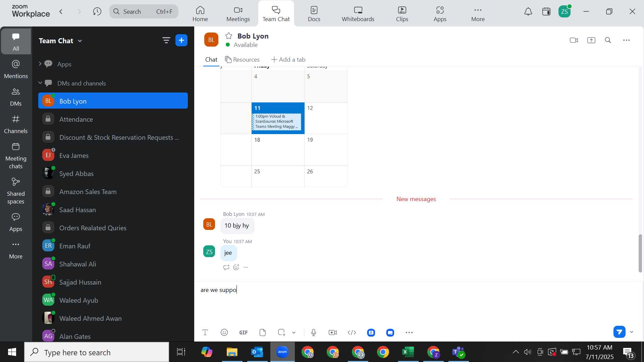Open Meeting chats in sidebar
This screenshot has width=644, height=362.
[x=16, y=156]
